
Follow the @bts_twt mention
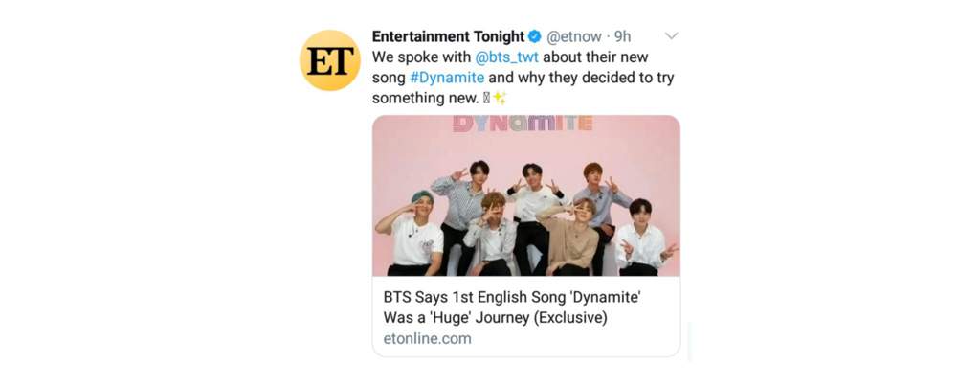coord(507,57)
